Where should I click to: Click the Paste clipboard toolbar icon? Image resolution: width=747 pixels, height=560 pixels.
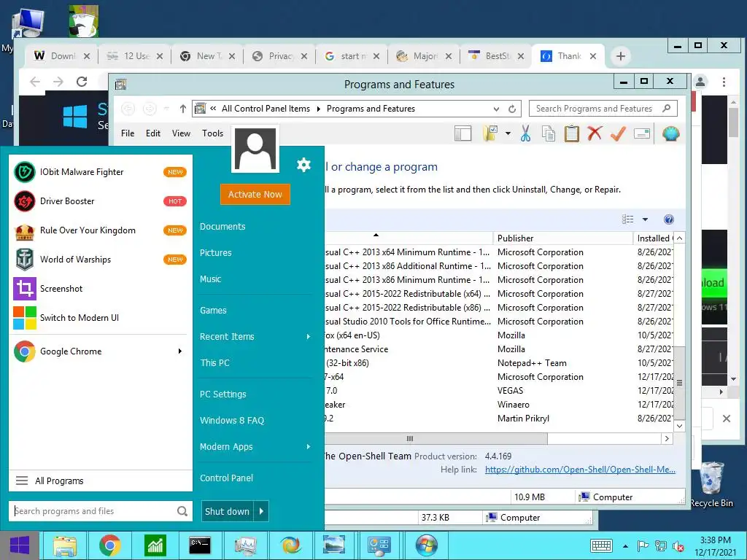(x=571, y=134)
